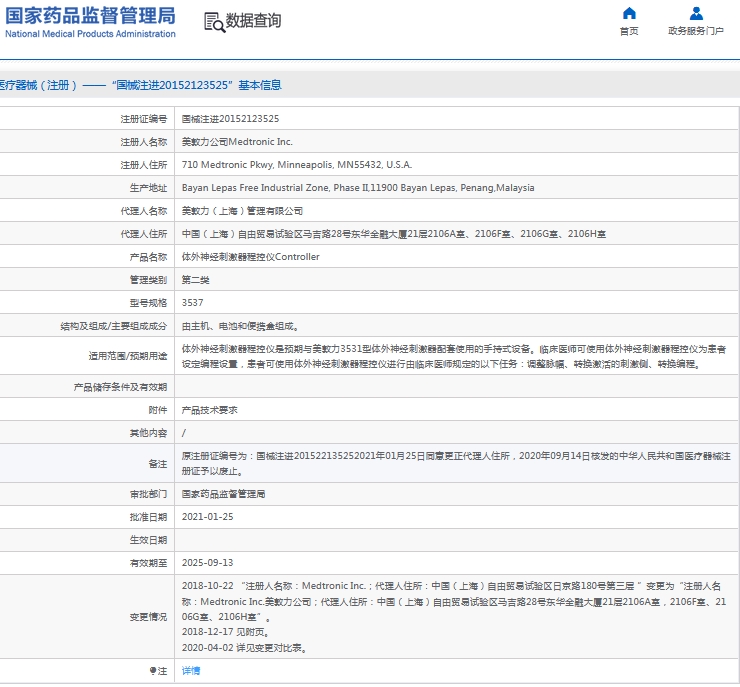The width and height of the screenshot is (740, 687).
Task: Click the 注册证编号 row label
Action: (144, 119)
